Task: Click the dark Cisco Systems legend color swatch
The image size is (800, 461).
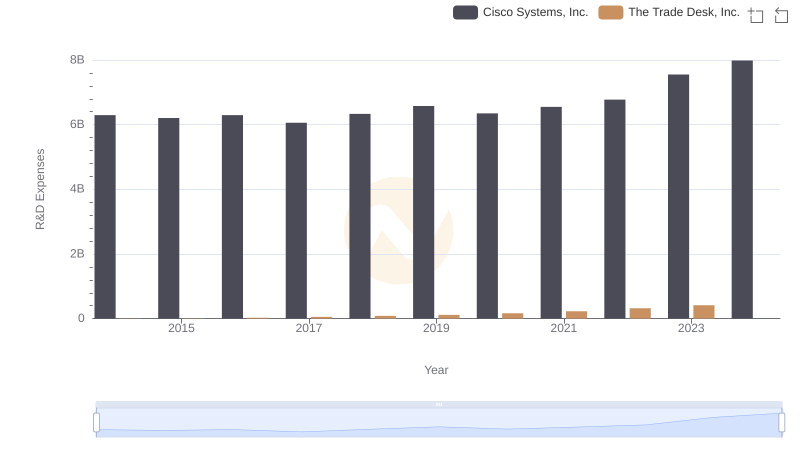Action: pyautogui.click(x=465, y=12)
